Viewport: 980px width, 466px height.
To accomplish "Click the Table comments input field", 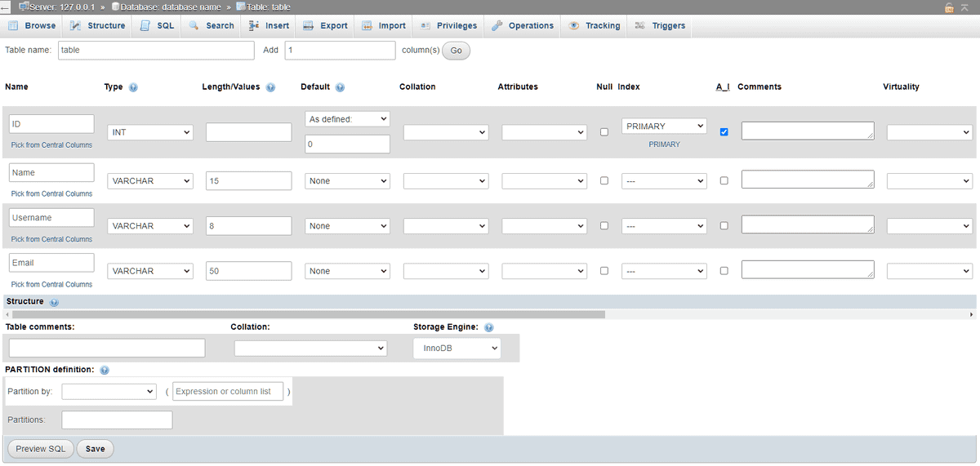I will (107, 348).
